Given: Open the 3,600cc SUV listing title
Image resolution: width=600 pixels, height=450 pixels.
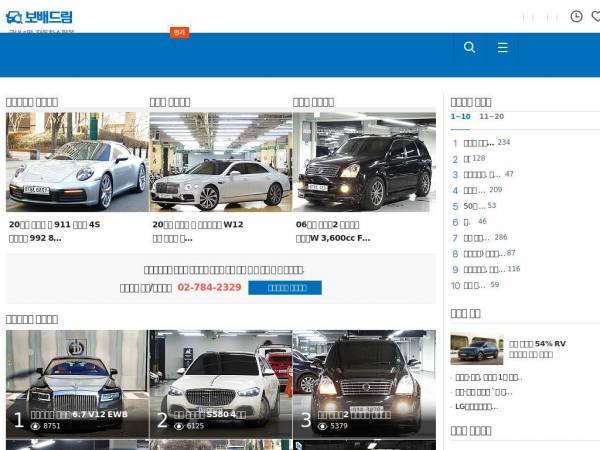Looking at the screenshot, I should (x=333, y=231).
